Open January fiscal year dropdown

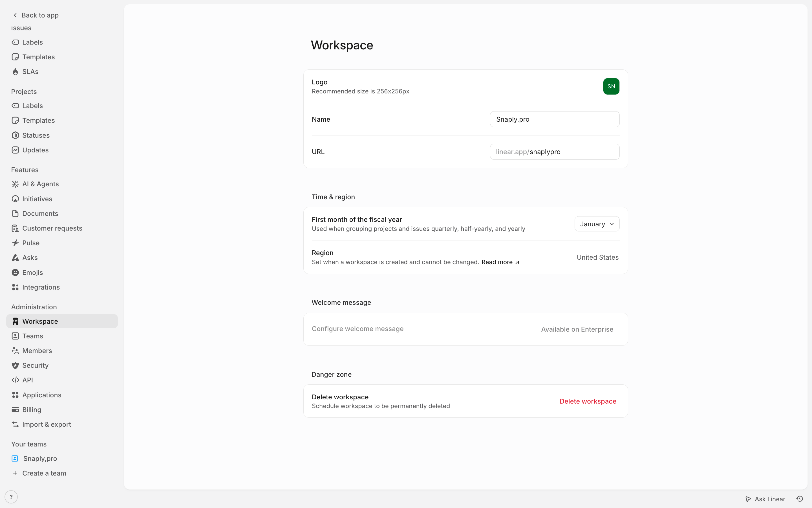point(597,224)
